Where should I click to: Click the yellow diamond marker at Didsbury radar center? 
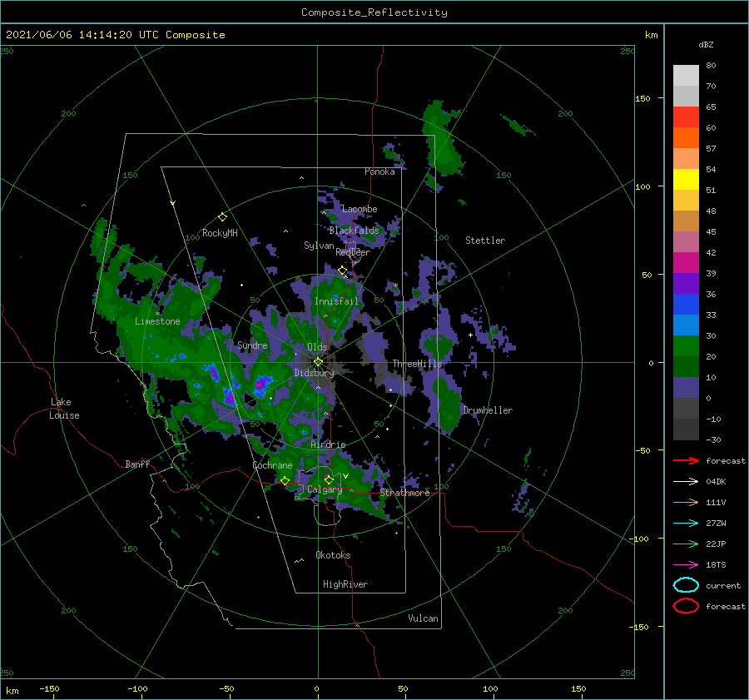(318, 362)
